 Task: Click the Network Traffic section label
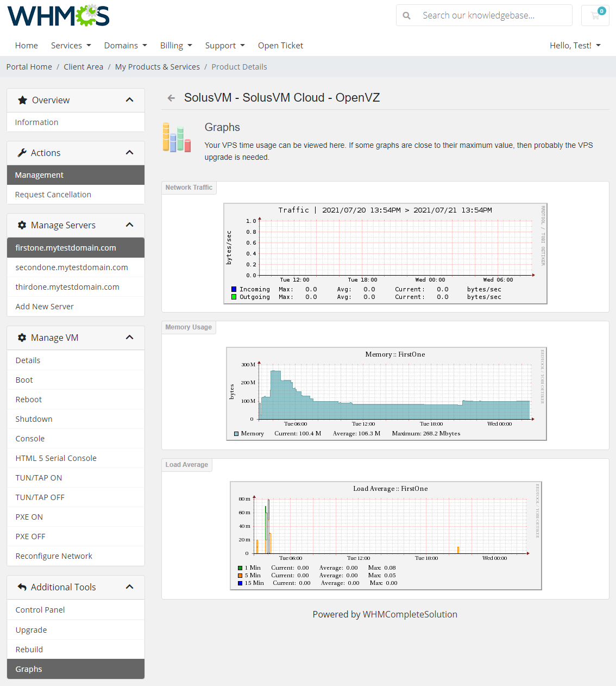[189, 188]
